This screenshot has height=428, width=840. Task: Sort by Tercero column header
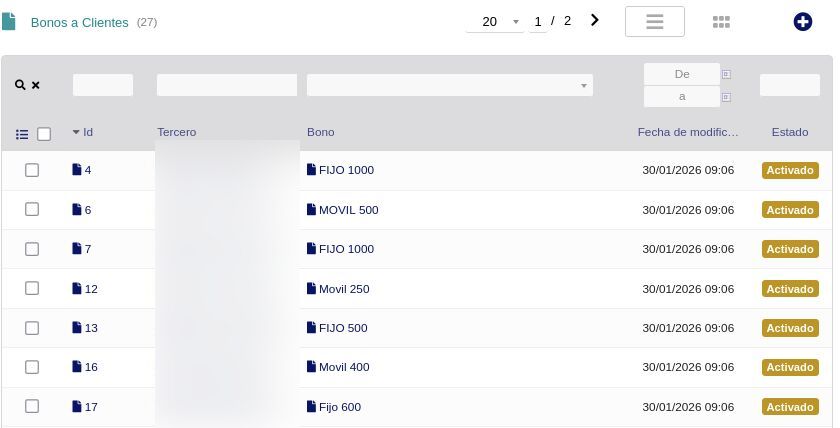[177, 132]
